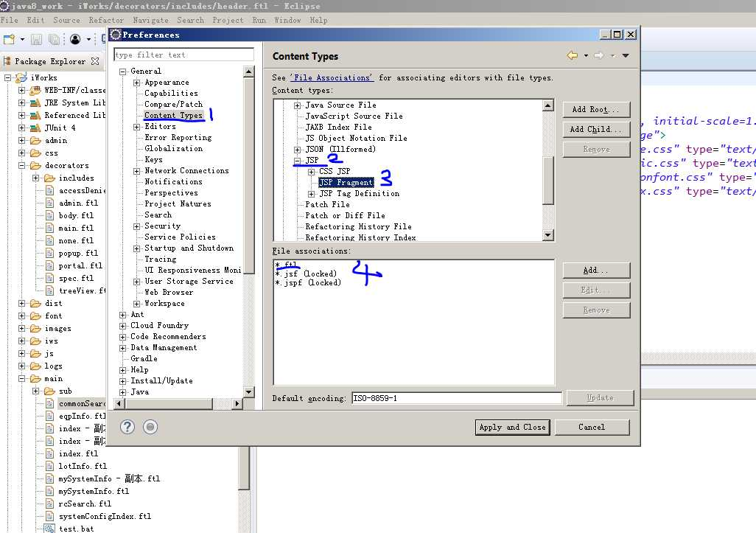The width and height of the screenshot is (756, 533).
Task: Click the admin folder icon in Package Explorer
Action: 35,140
